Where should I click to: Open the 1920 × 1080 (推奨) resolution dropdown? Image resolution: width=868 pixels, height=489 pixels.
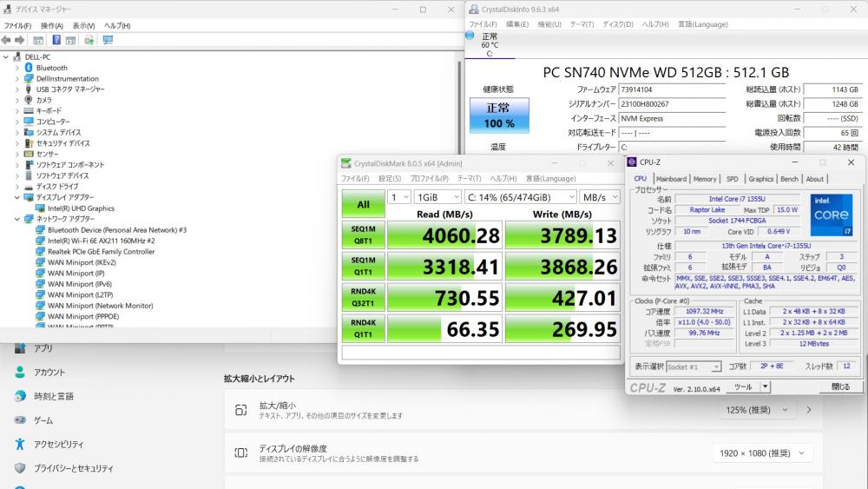[762, 453]
